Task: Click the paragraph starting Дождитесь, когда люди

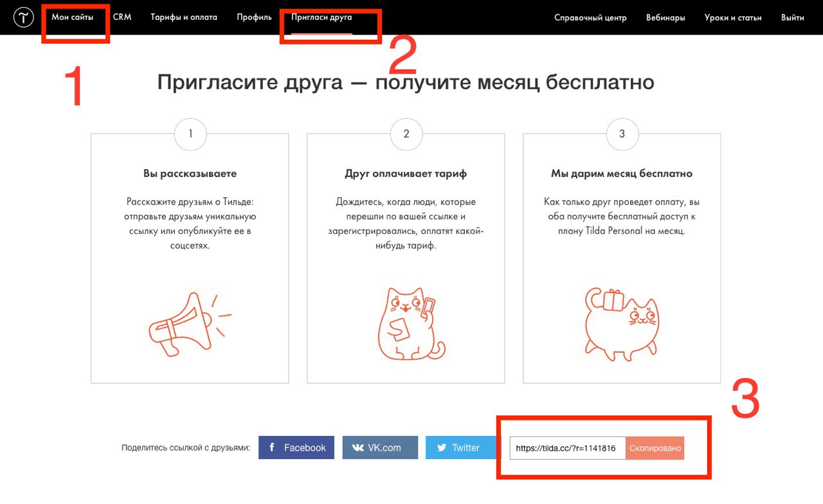Action: 406,224
